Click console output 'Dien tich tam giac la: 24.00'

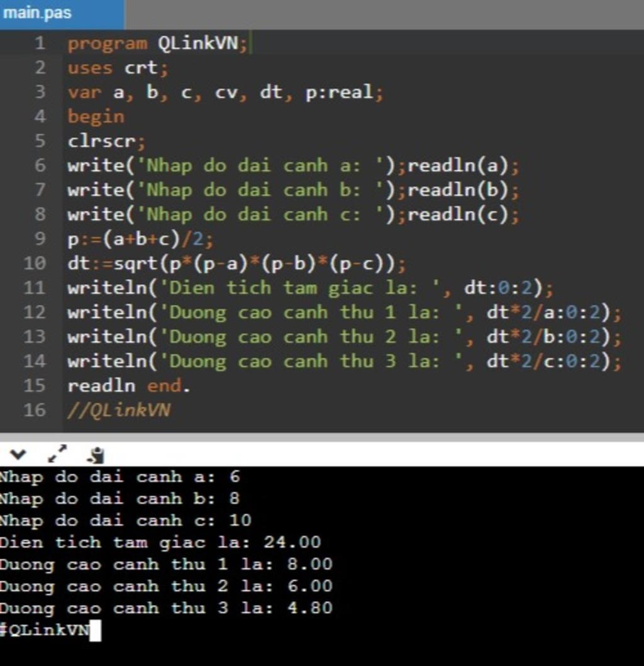[160, 543]
